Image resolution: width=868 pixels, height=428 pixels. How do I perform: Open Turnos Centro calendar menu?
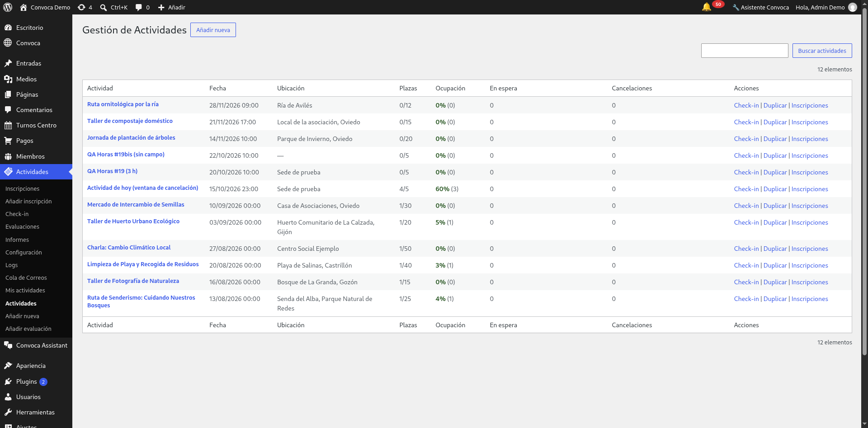(x=36, y=125)
